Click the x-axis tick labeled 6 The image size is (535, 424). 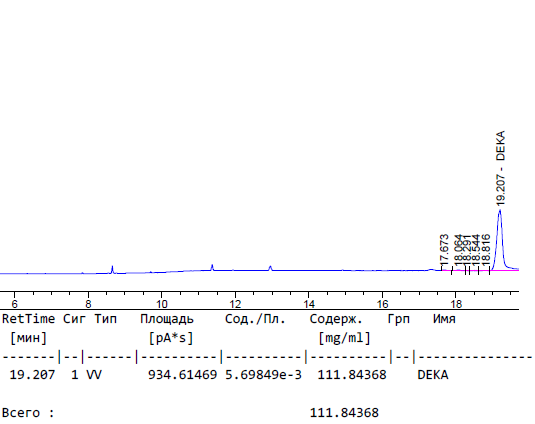[x=14, y=304]
